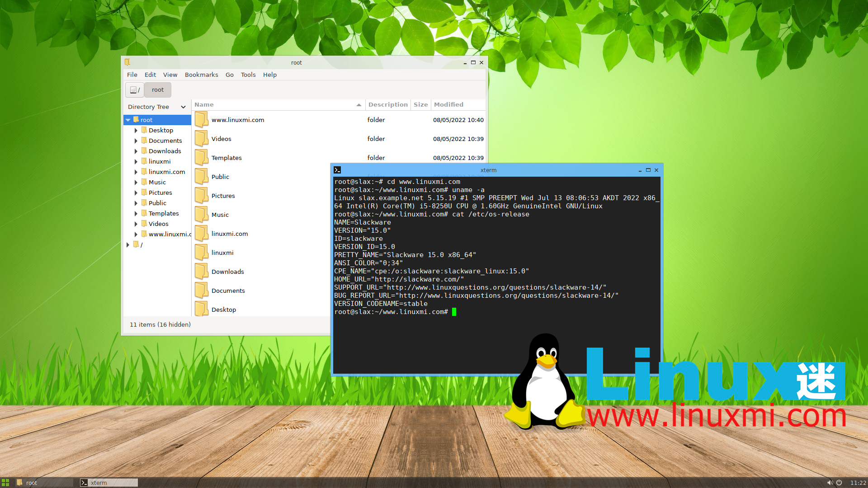Open the Bookmarks menu
The image size is (868, 488).
coord(201,75)
